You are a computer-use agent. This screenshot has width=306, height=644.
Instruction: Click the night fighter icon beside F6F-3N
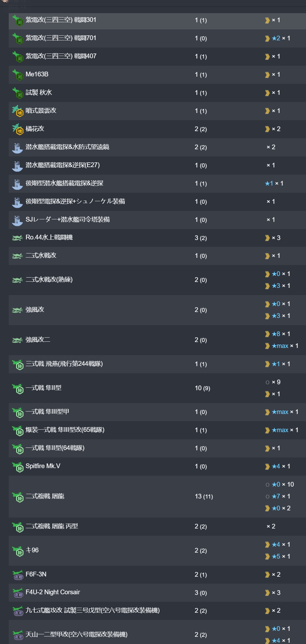[18, 575]
